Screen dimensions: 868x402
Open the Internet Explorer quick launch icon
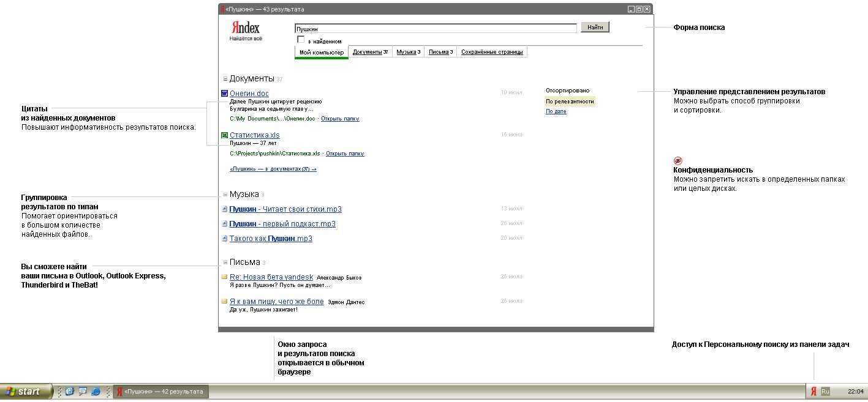96,392
